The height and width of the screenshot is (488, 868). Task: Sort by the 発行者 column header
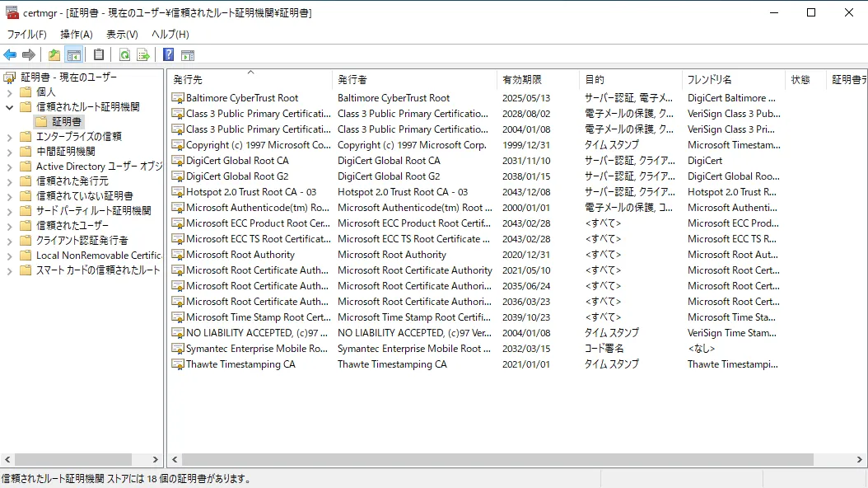pos(414,80)
